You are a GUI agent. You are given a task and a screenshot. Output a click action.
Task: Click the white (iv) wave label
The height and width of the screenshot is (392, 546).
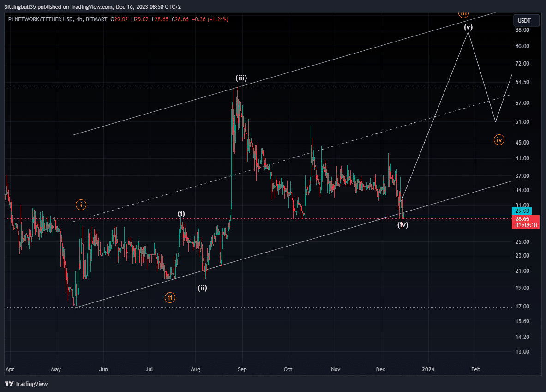[403, 225]
